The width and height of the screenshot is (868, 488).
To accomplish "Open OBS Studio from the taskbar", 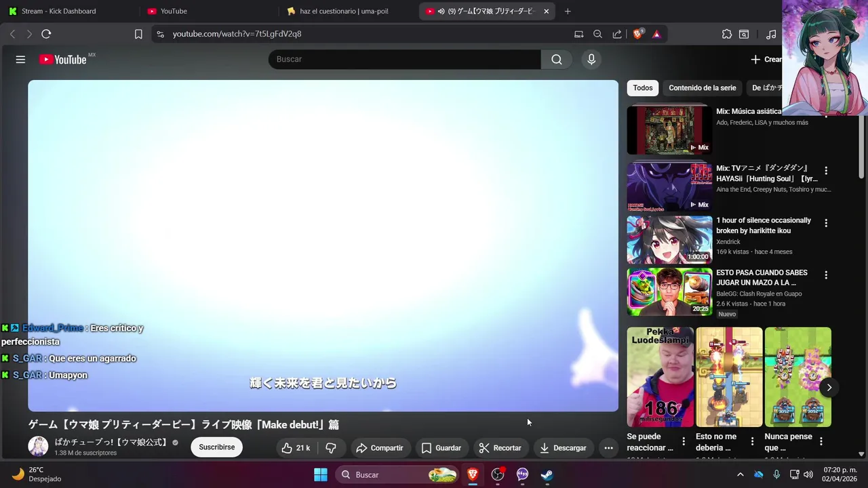I will click(498, 474).
